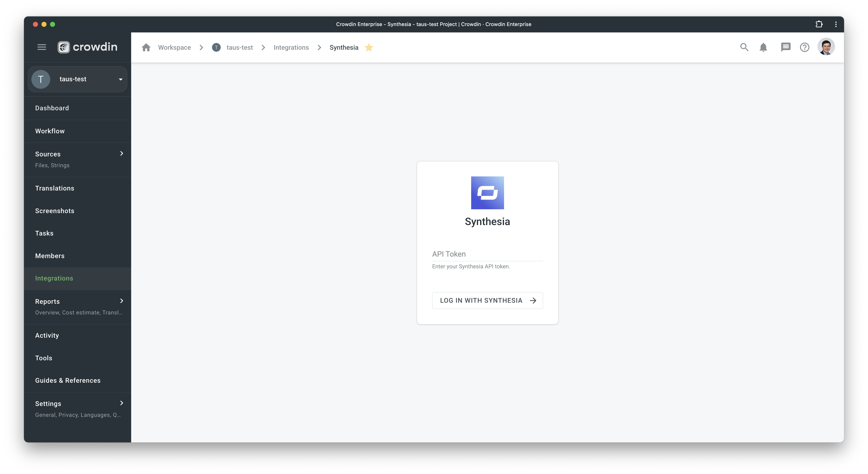
Task: Focus the API Token input field
Action: pos(487,254)
